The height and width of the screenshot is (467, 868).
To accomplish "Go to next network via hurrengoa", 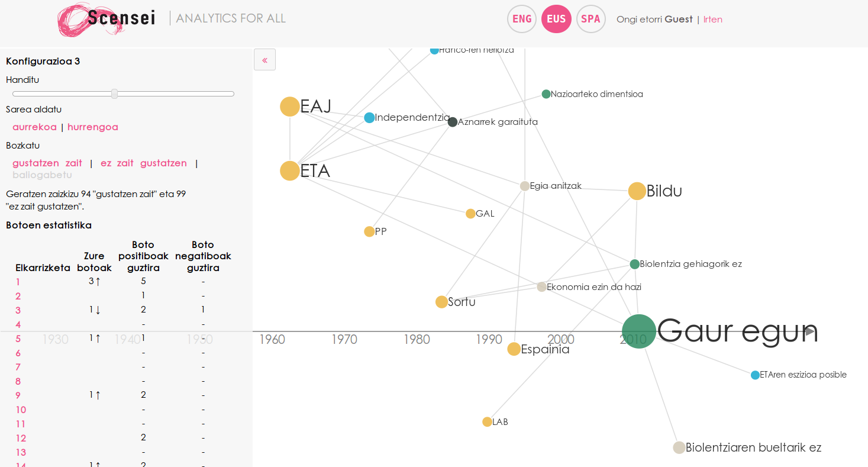I will [93, 127].
